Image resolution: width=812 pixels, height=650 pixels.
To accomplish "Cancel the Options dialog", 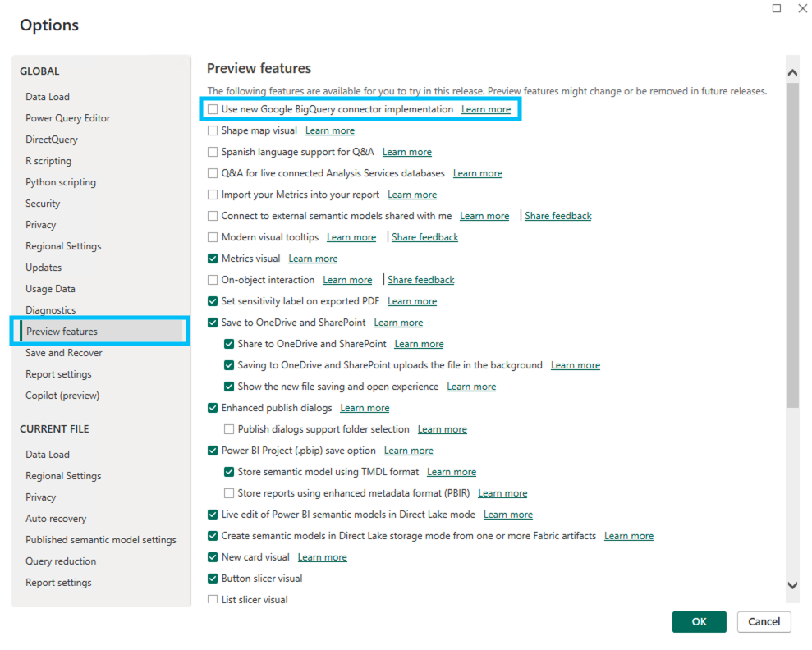I will (x=764, y=621).
